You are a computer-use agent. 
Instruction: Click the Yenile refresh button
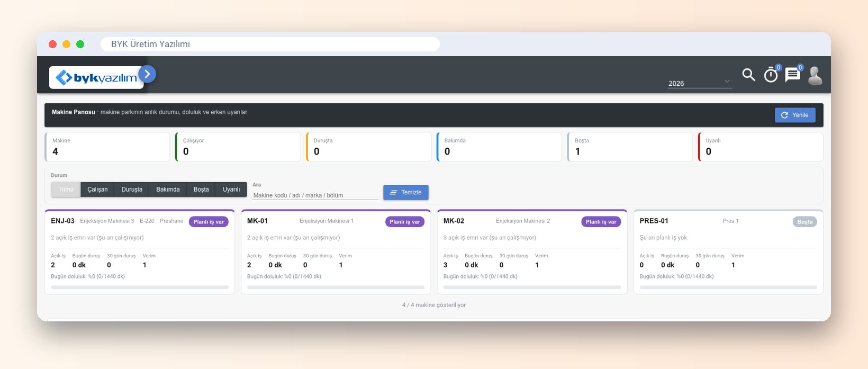[x=795, y=115]
